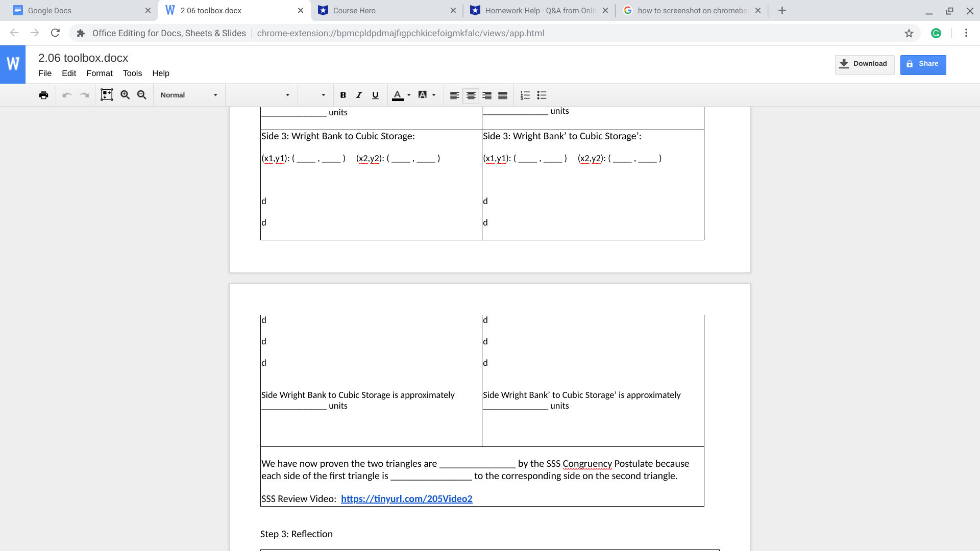
Task: Click the bulleted list icon
Action: point(542,94)
